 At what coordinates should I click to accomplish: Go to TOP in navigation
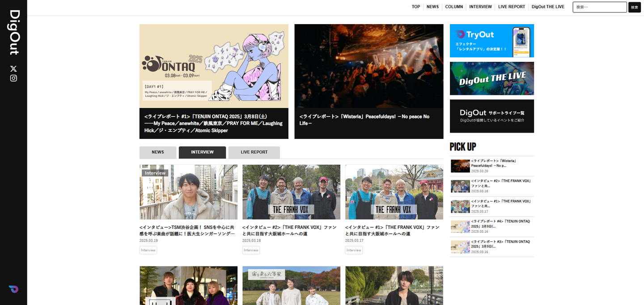pos(416,7)
